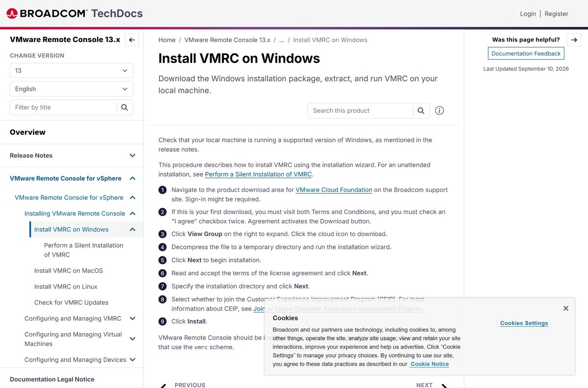The height and width of the screenshot is (388, 588).
Task: Click the Install VMRC on Windows heading
Action: 239,58
